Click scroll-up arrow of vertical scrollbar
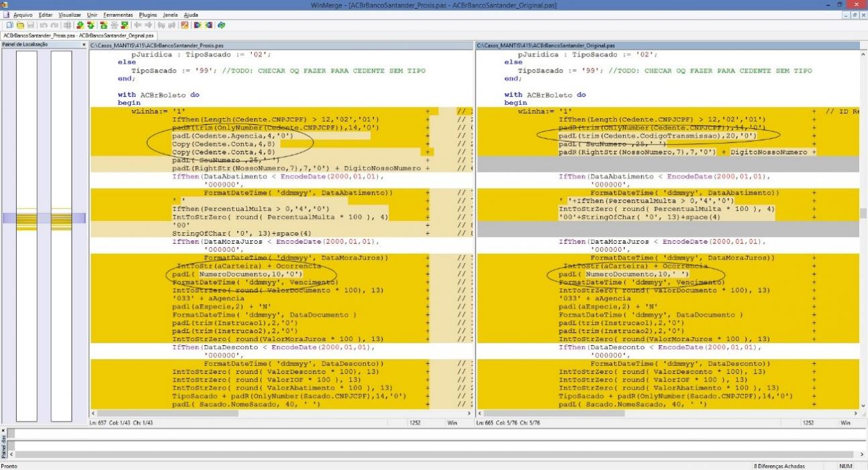The height and width of the screenshot is (470, 868). pyautogui.click(x=863, y=53)
